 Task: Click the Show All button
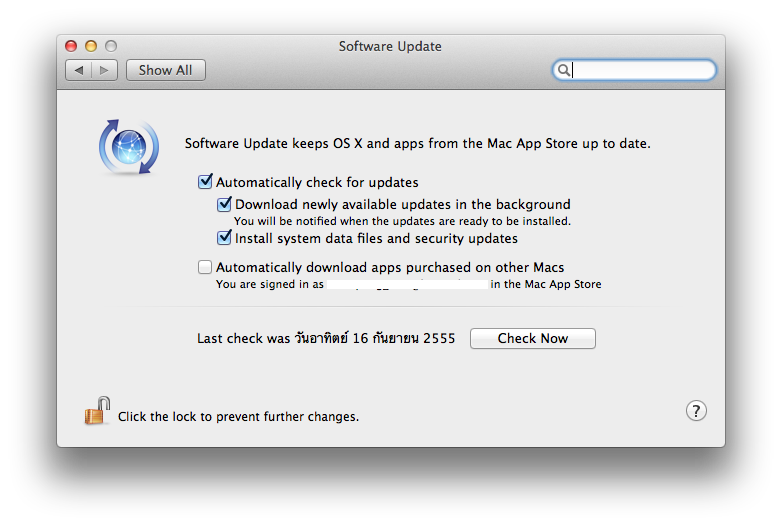coord(166,70)
